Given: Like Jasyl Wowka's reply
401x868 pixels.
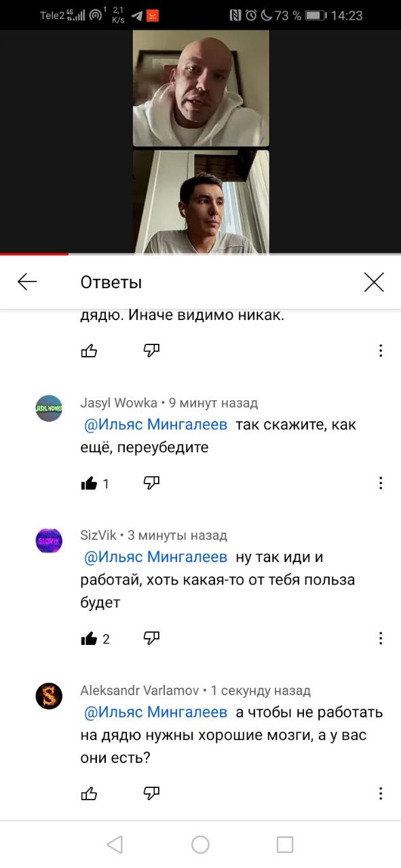Looking at the screenshot, I should [89, 484].
